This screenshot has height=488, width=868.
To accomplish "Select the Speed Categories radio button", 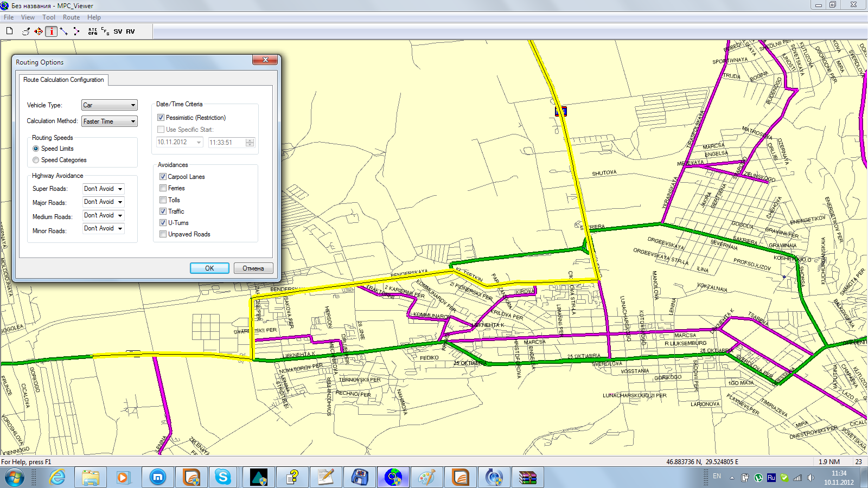I will click(36, 160).
